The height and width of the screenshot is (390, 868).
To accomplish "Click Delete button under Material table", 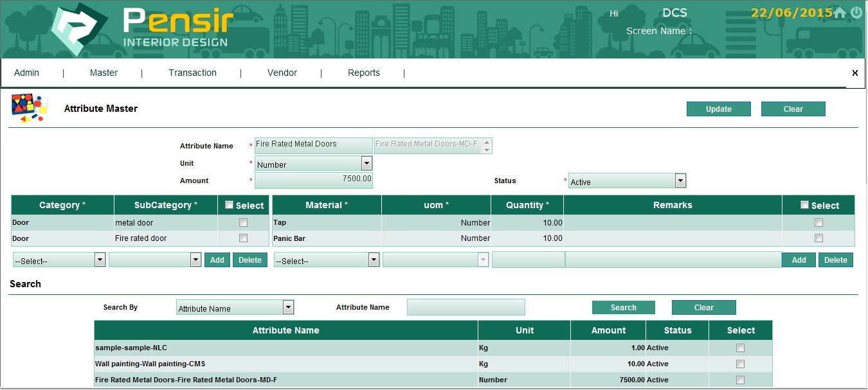I will pyautogui.click(x=835, y=260).
